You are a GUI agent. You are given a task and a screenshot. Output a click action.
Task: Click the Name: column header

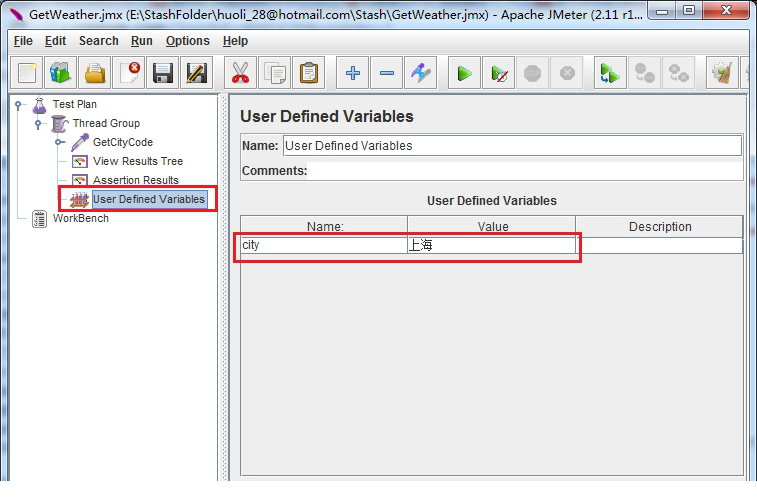tap(324, 226)
